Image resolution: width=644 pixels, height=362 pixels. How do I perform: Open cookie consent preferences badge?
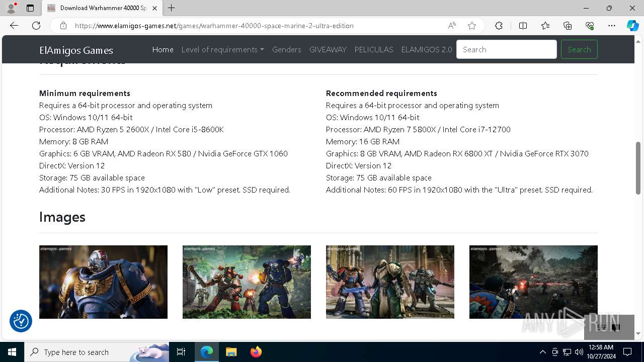point(21,321)
